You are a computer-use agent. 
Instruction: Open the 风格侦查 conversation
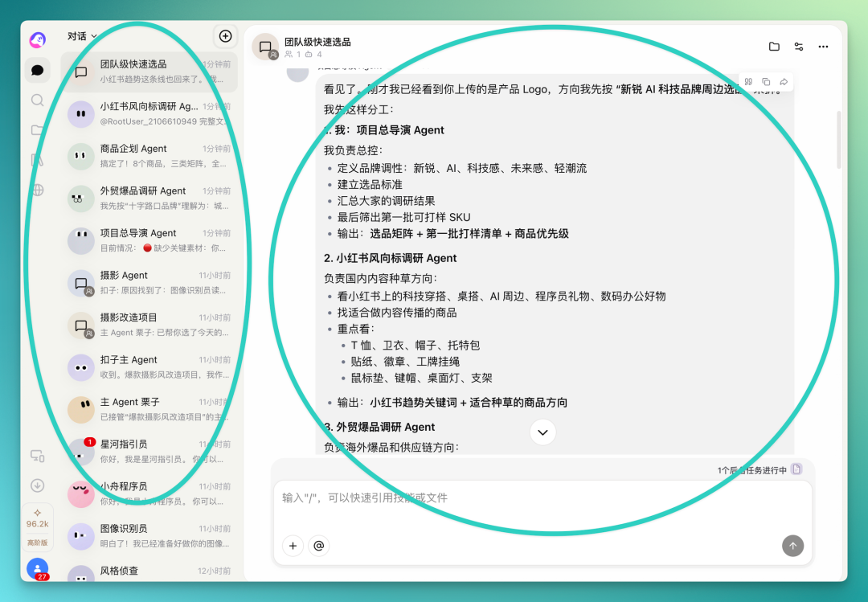pyautogui.click(x=149, y=571)
